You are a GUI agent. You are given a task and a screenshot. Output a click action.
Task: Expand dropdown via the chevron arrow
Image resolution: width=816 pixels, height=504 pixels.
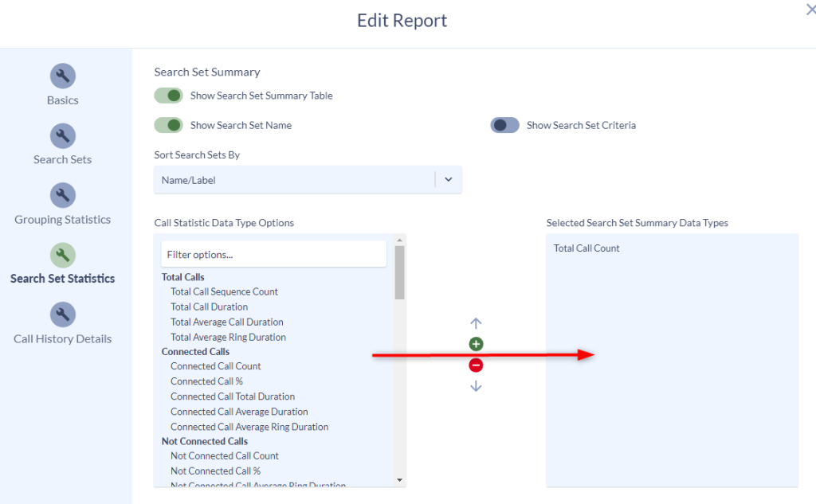449,179
